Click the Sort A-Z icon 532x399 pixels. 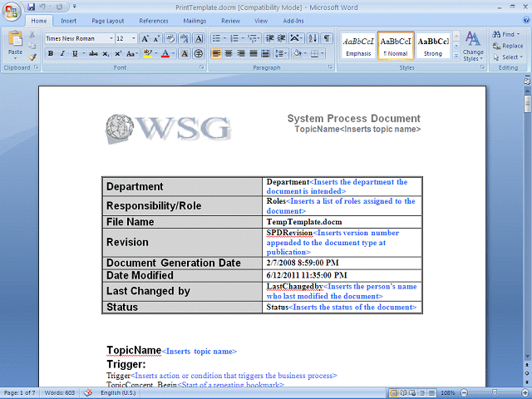(x=313, y=38)
